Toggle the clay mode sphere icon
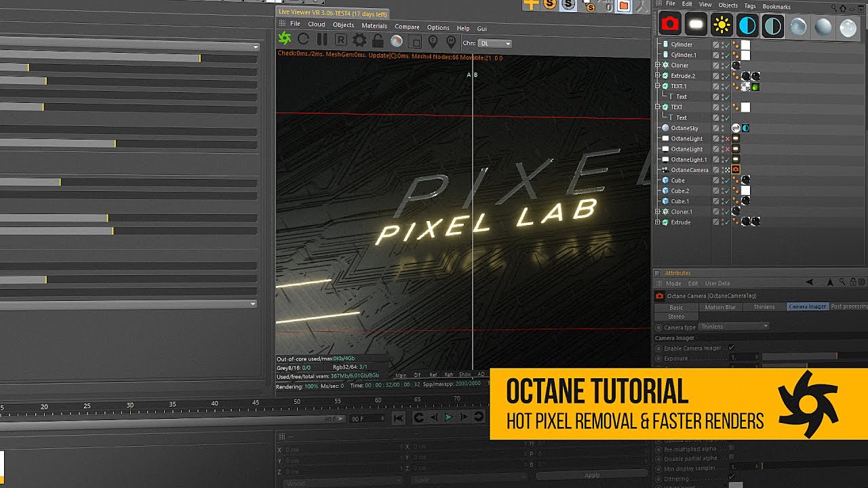The height and width of the screenshot is (488, 868). (x=397, y=41)
